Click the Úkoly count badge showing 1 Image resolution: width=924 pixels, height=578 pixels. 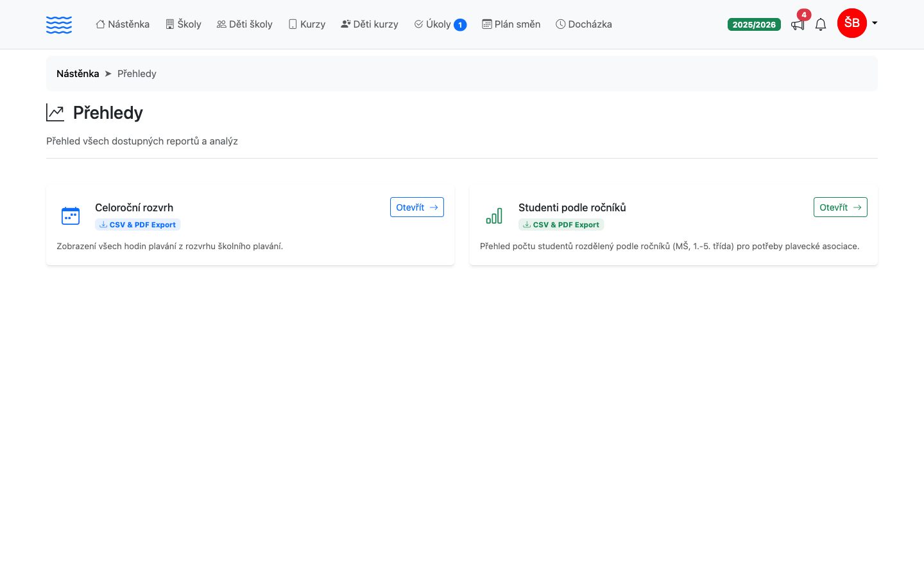click(460, 25)
